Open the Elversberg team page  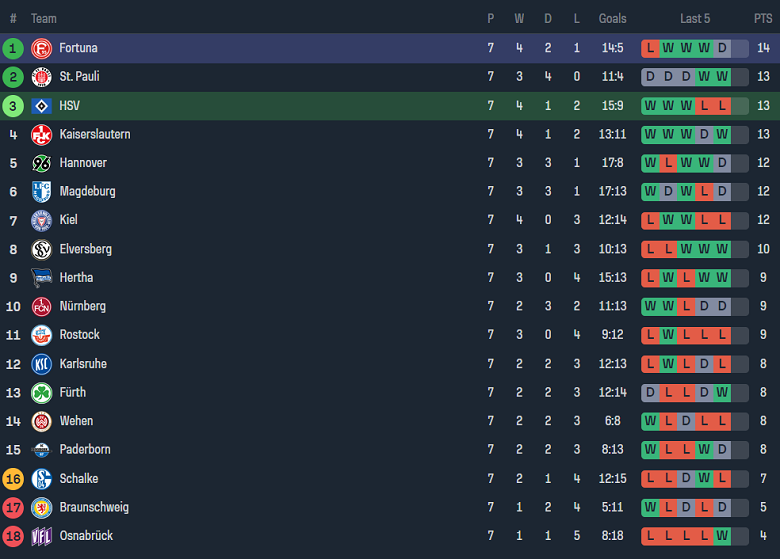pos(85,249)
